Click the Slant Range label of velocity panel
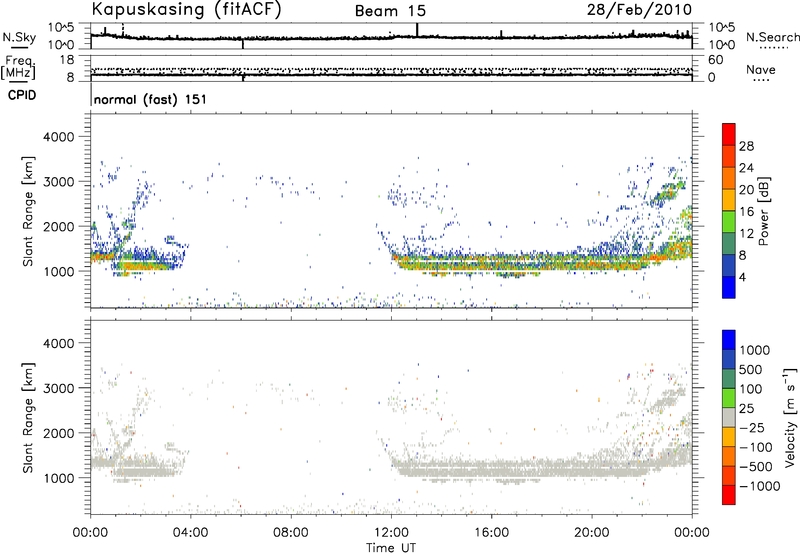This screenshot has height=554, width=800. click(x=28, y=417)
